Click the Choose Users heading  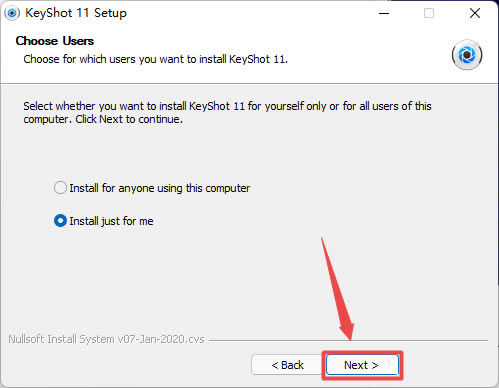[55, 41]
